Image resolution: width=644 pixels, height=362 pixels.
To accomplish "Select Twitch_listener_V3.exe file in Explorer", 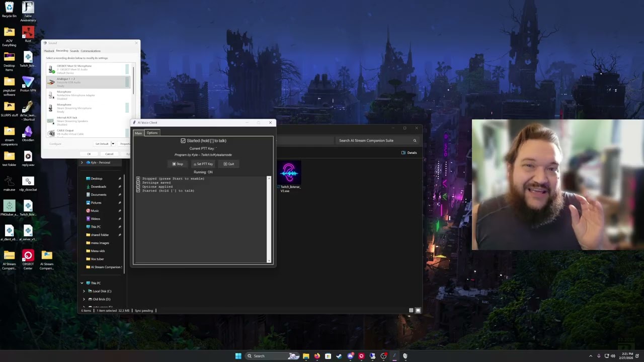I will 290,176.
